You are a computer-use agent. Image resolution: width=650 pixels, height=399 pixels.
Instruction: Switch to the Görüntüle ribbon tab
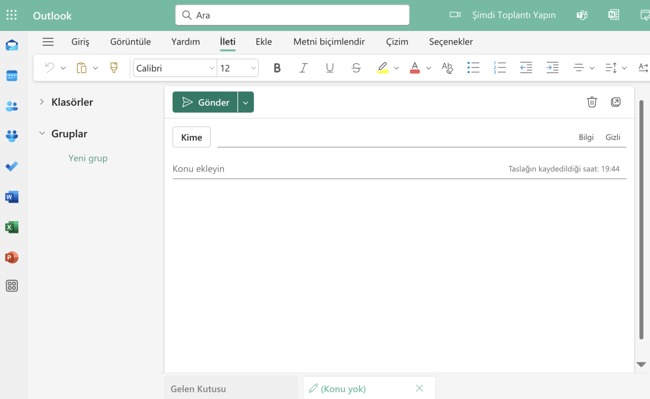pyautogui.click(x=130, y=42)
